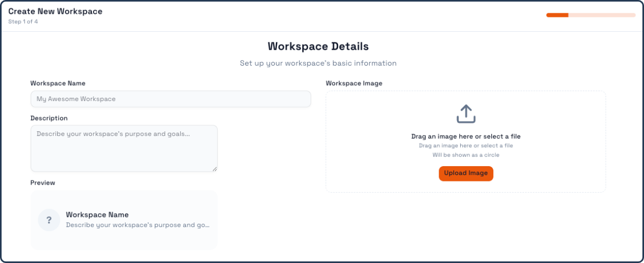Click the 'Description' field label

coord(49,118)
